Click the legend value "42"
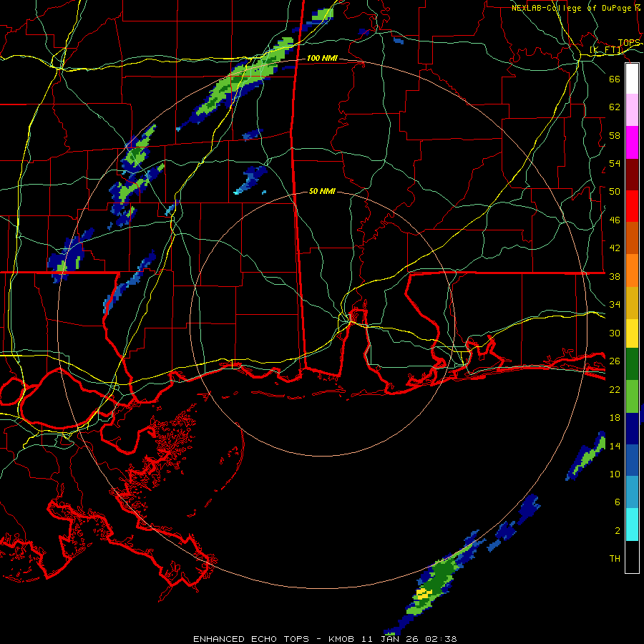The image size is (644, 644). (x=615, y=248)
